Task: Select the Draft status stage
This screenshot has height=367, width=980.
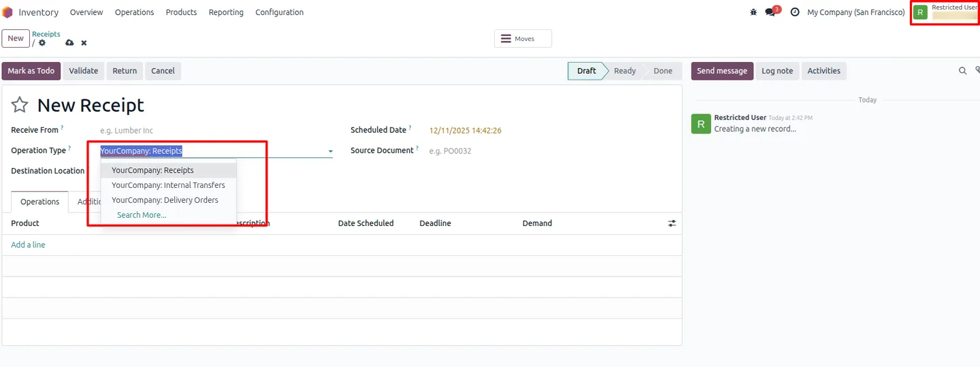Action: tap(586, 71)
